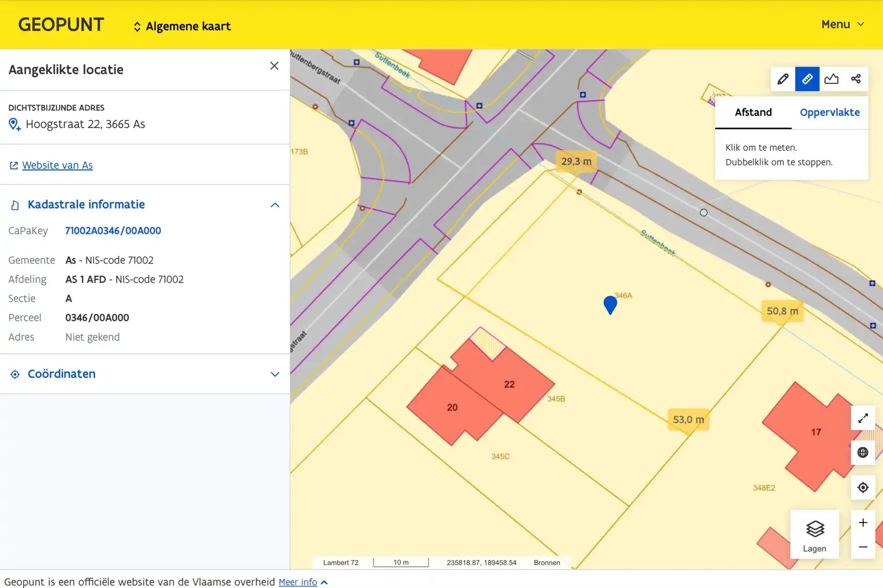The image size is (883, 588).
Task: Zoom out with the minus button
Action: point(863,547)
